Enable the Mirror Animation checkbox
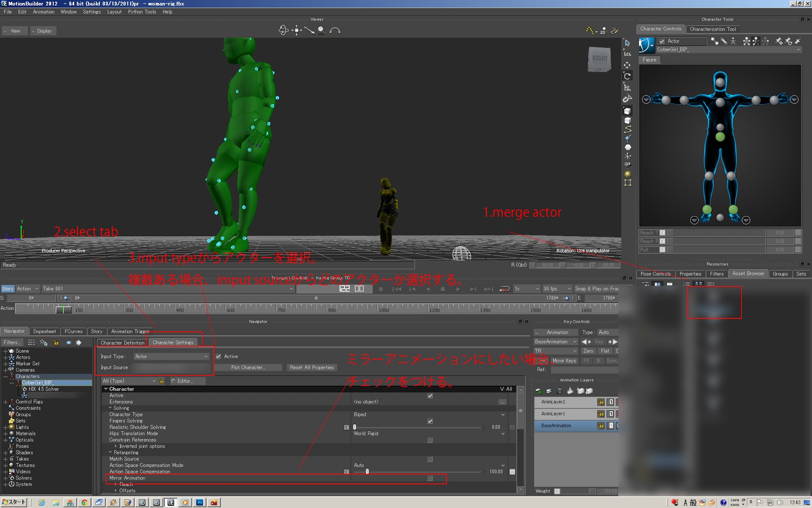The height and width of the screenshot is (508, 812). click(x=430, y=478)
